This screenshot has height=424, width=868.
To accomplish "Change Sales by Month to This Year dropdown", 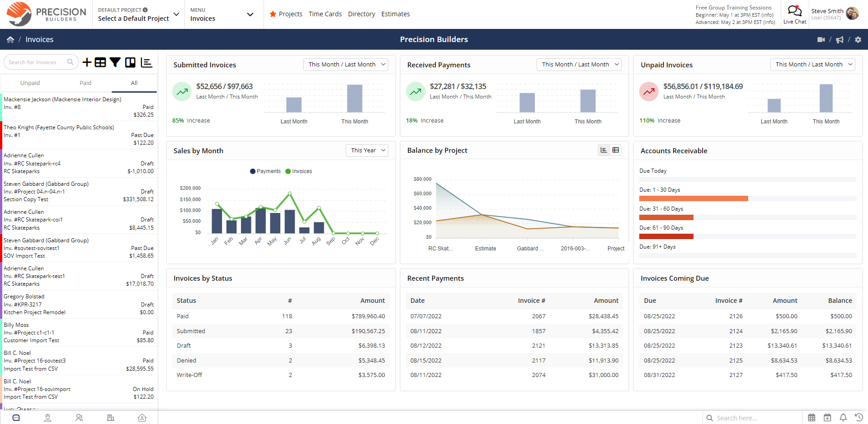I will [367, 150].
